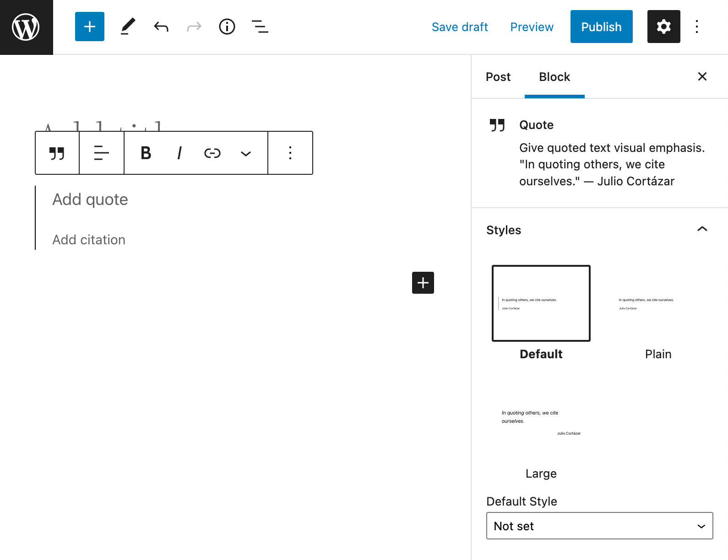This screenshot has width=728, height=560.
Task: Toggle italic formatting
Action: coord(179,153)
